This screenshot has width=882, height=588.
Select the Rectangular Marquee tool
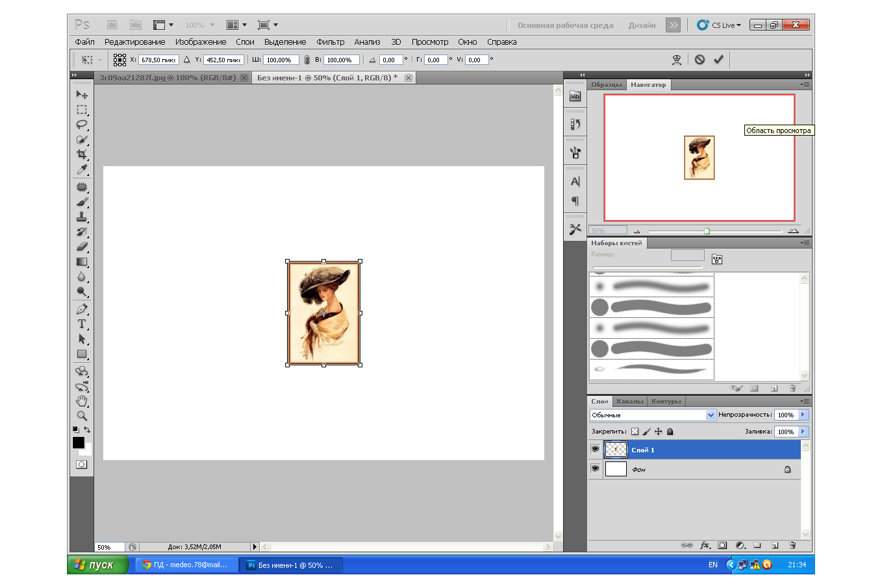pyautogui.click(x=82, y=110)
